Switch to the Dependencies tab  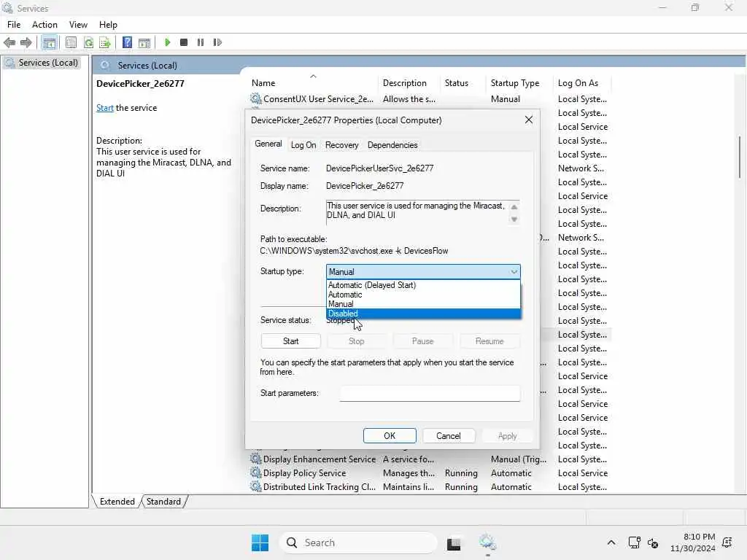tap(392, 145)
